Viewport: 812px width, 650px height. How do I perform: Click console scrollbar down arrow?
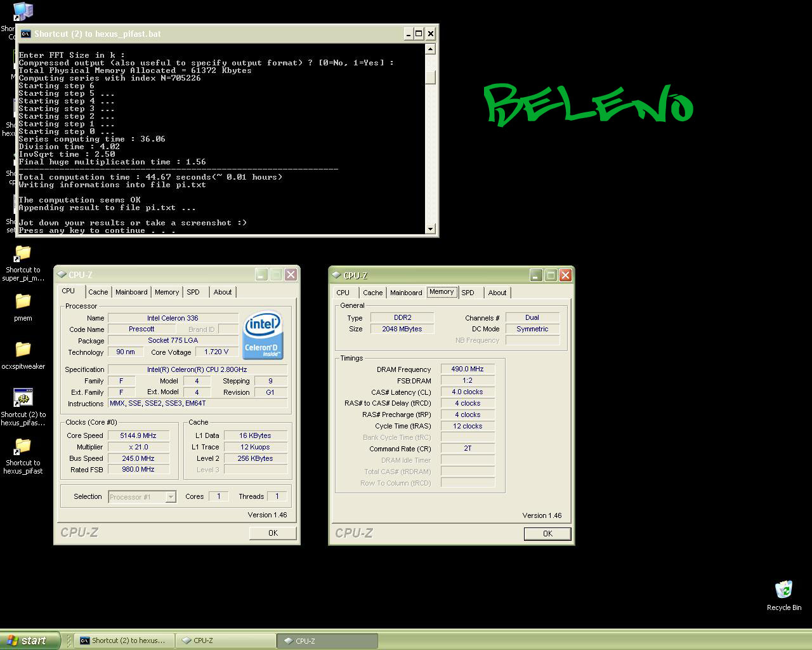[430, 229]
